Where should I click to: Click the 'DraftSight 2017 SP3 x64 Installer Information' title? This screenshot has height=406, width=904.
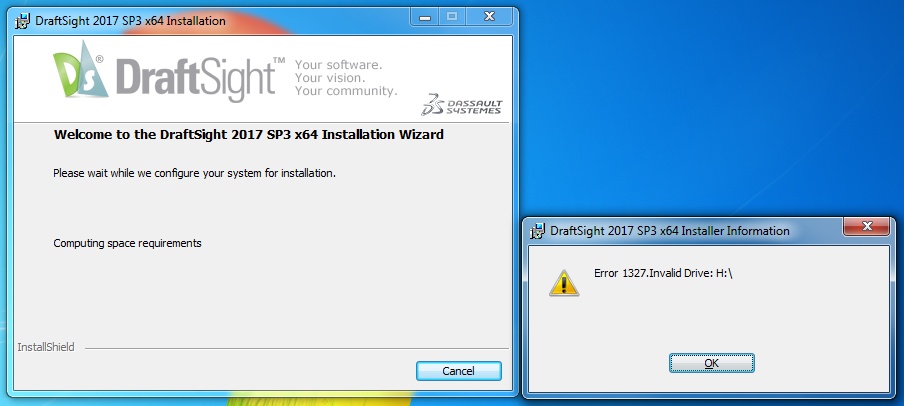pos(670,231)
